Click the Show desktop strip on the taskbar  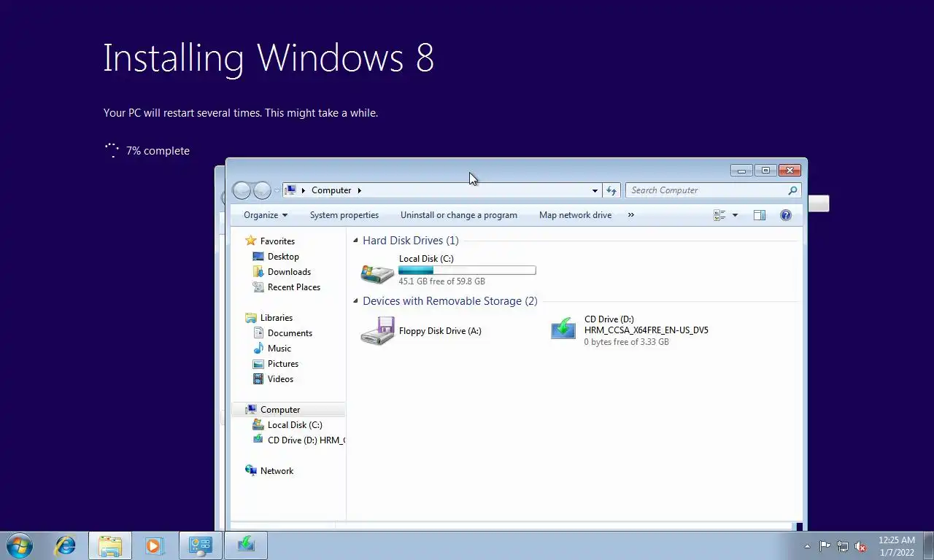[x=928, y=545]
